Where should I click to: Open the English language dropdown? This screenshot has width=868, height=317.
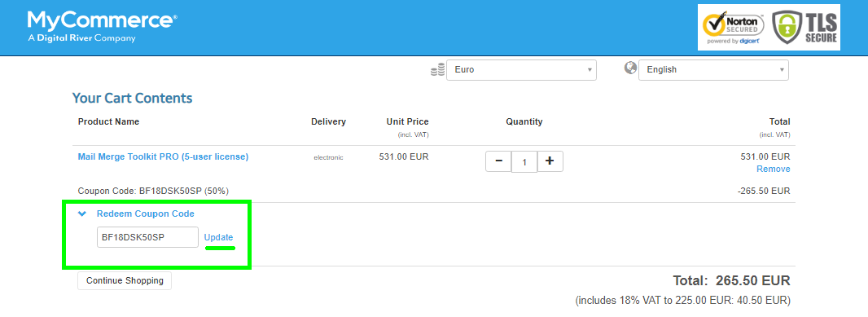(x=713, y=70)
